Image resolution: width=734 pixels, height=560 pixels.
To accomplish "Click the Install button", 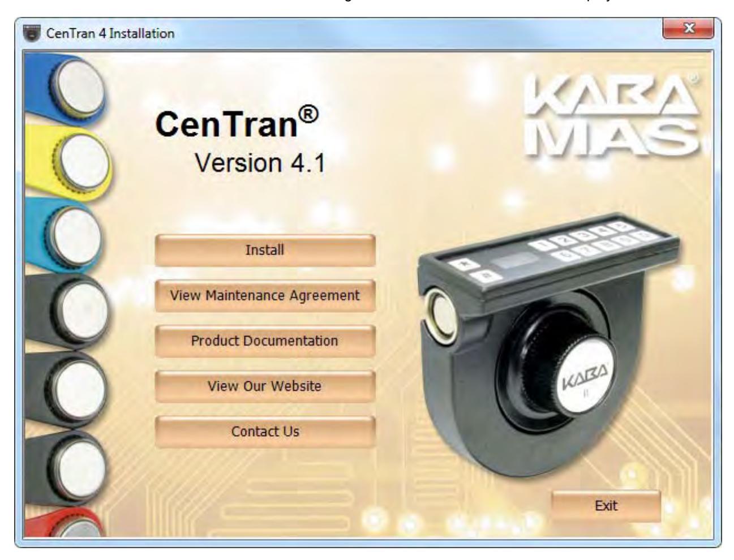I will tap(265, 250).
